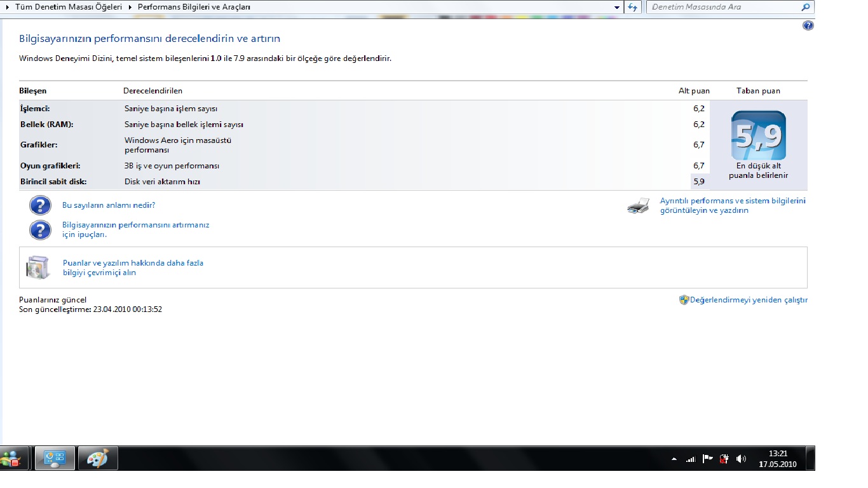Open 'Bu sayıların anlamı nedir?' link
This screenshot has width=868, height=488.
109,205
